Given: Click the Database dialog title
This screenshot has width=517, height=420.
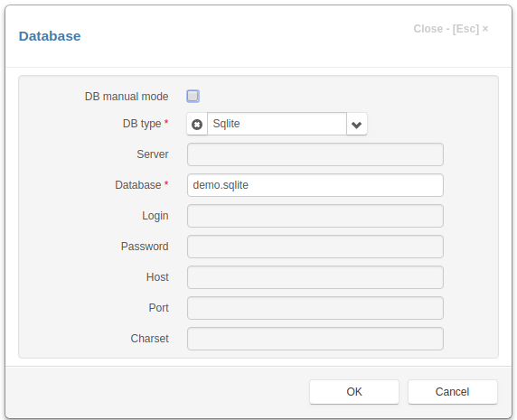Looking at the screenshot, I should tap(50, 36).
